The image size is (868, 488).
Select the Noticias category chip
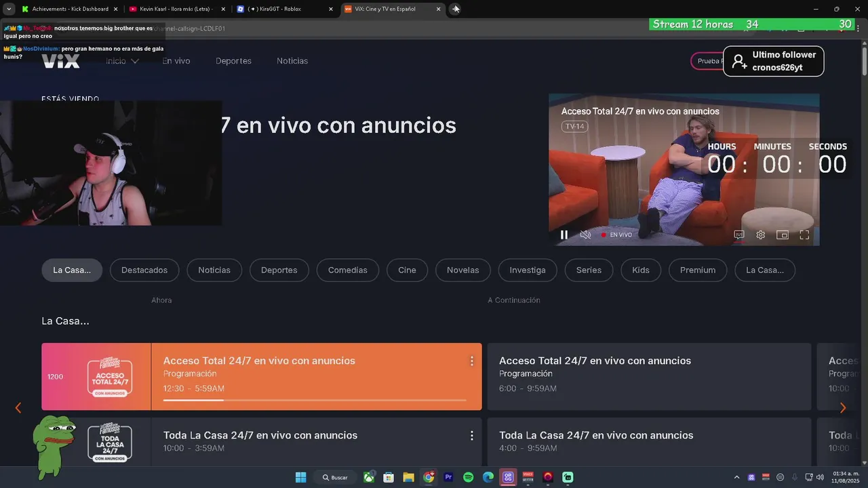(214, 270)
